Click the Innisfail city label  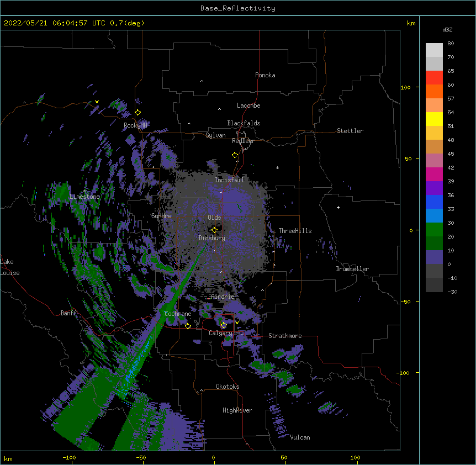(x=229, y=179)
